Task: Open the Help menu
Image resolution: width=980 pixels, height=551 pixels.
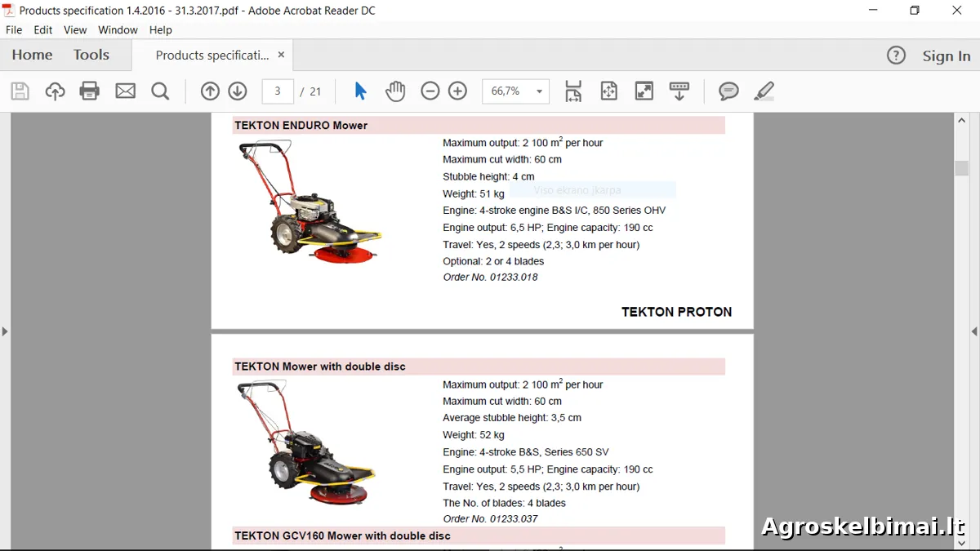Action: click(x=161, y=29)
